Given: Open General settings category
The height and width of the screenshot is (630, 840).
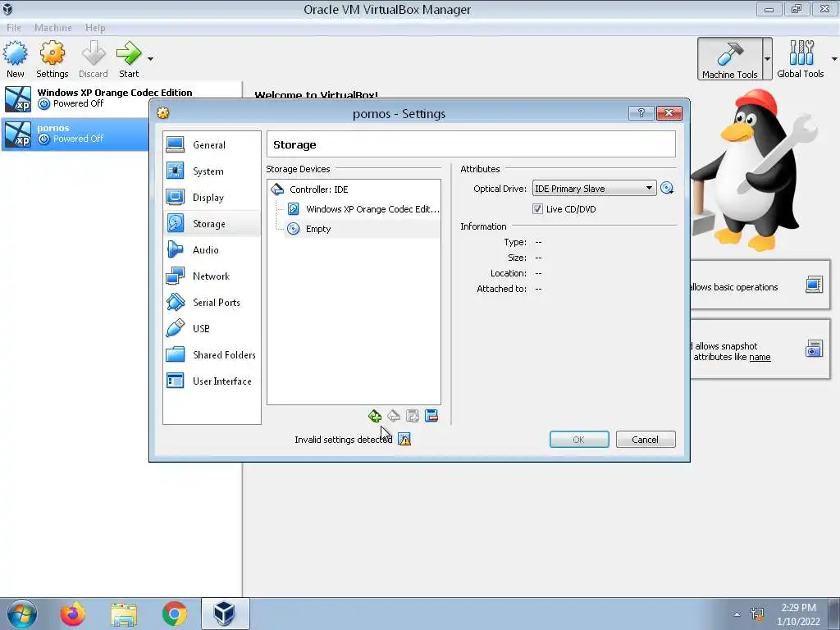Looking at the screenshot, I should [x=212, y=144].
